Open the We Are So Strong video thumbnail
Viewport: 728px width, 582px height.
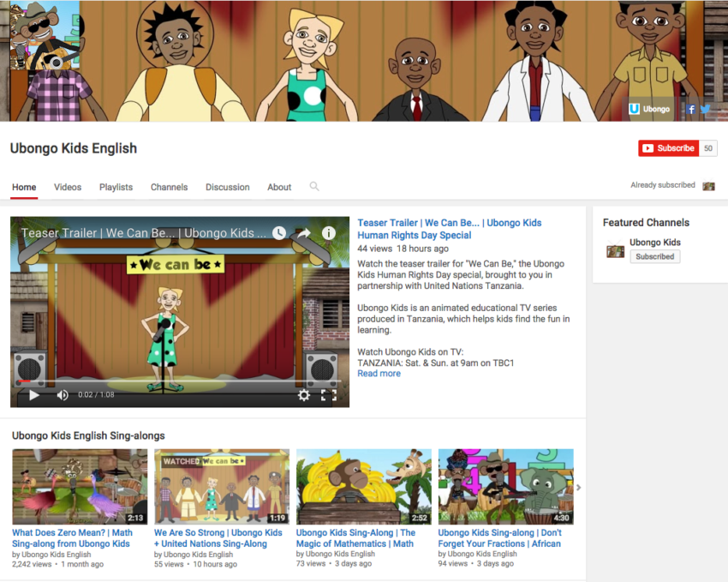click(x=222, y=487)
